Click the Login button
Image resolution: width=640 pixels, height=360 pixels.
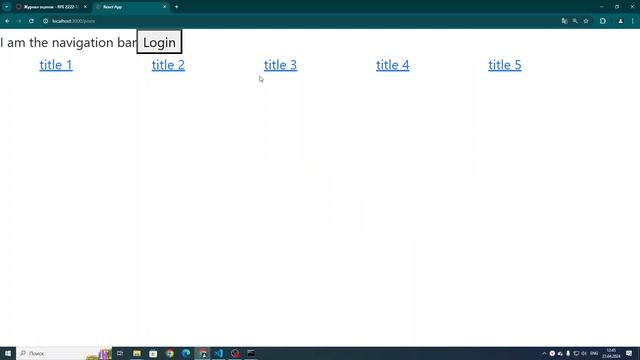point(159,42)
